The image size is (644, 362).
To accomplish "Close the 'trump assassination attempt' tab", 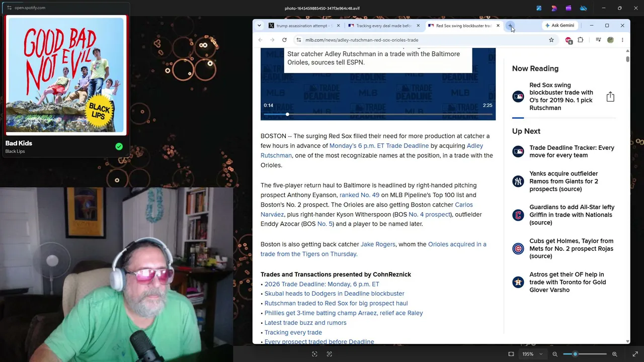I will (338, 26).
